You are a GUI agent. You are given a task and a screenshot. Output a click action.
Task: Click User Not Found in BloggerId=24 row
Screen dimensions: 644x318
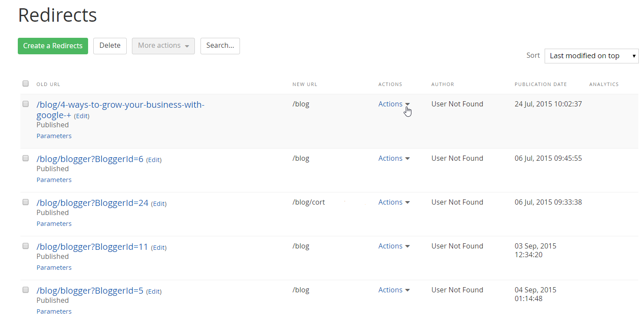[x=457, y=202]
